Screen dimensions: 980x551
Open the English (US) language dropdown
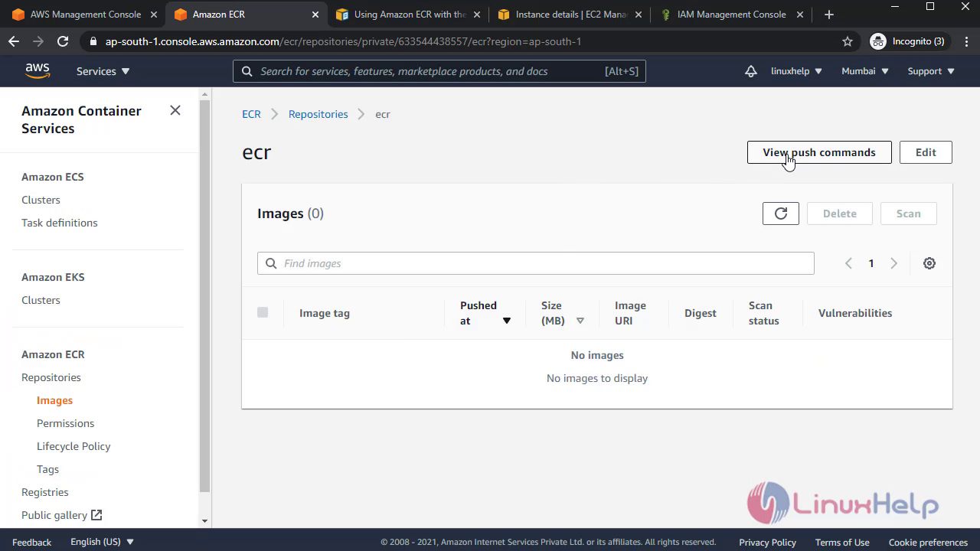[102, 542]
